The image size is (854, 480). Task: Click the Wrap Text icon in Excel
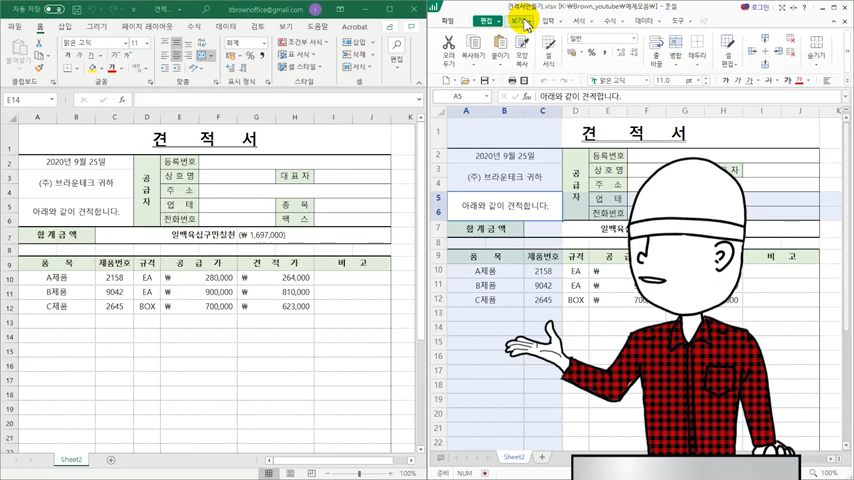point(202,42)
